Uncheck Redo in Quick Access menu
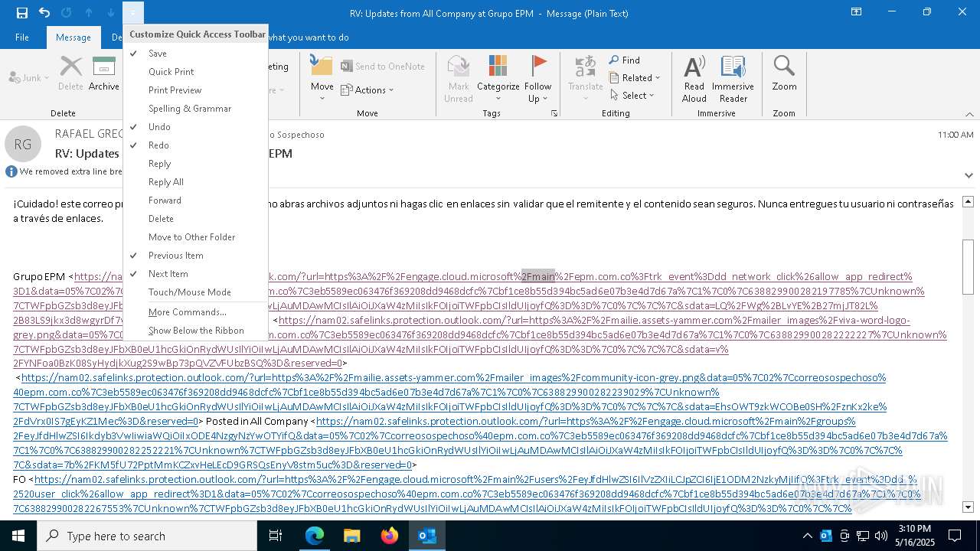 pos(196,145)
